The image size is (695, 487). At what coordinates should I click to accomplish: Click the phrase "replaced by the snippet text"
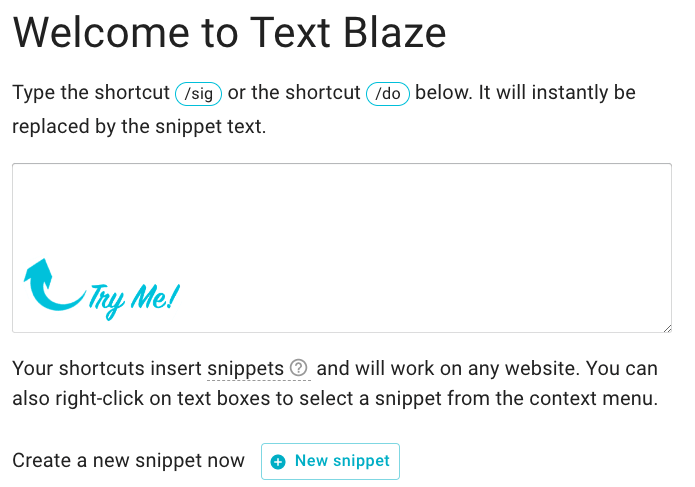139,128
